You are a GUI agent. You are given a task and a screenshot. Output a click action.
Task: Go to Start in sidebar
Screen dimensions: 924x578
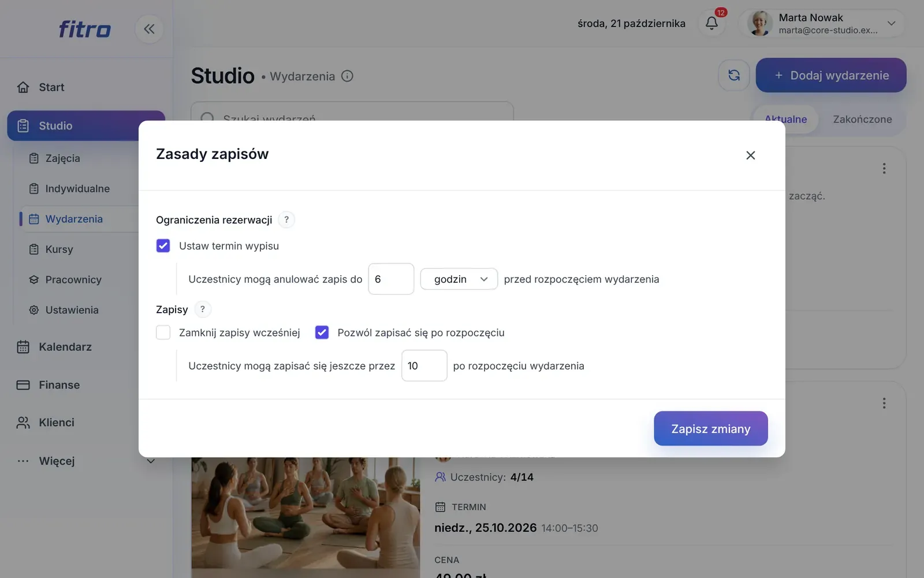point(51,87)
